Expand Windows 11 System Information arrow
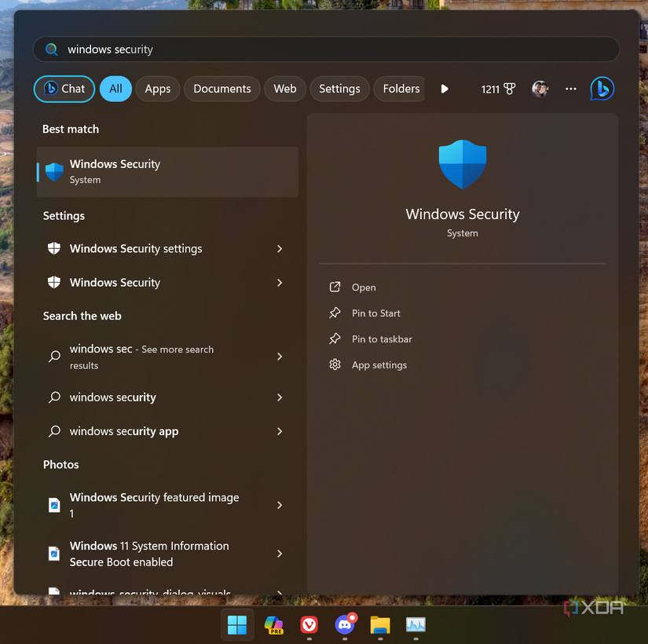Viewport: 648px width, 644px height. 280,554
